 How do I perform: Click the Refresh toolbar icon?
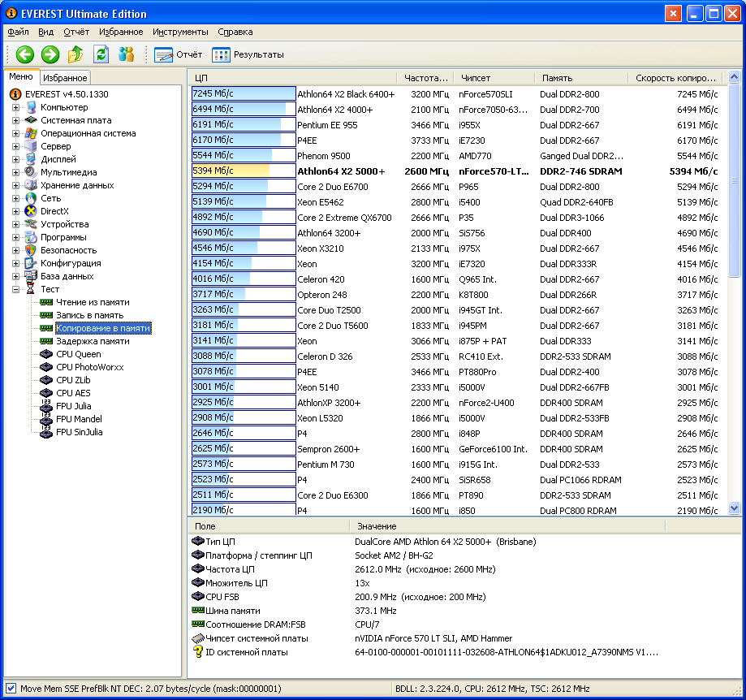(x=101, y=54)
